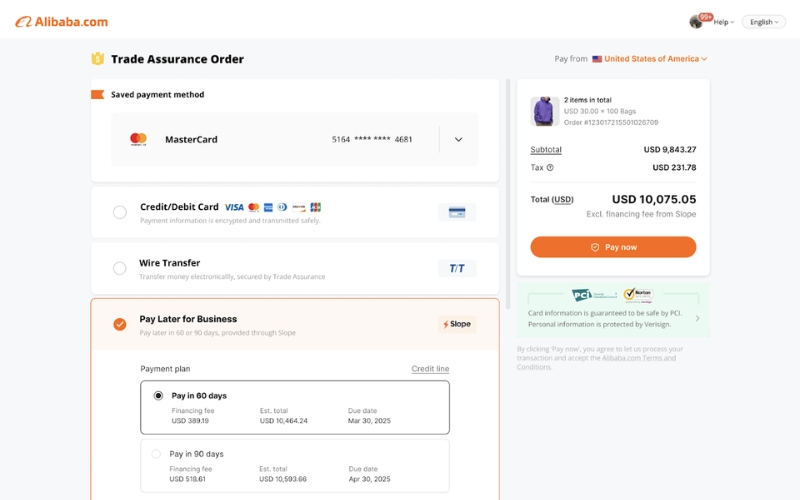Viewport: 800px width, 500px height.
Task: Click the Pay now button
Action: pos(613,247)
